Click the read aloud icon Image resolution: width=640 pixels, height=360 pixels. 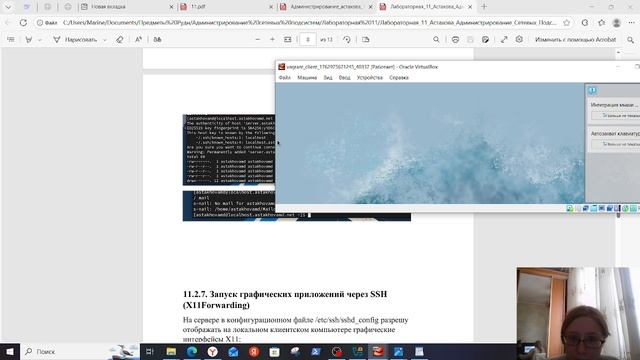tap(138, 40)
